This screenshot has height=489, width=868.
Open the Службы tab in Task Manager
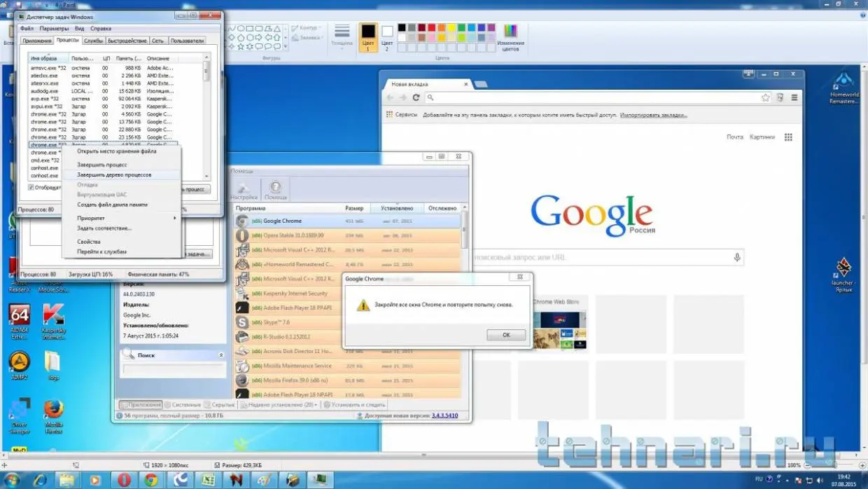pos(93,41)
